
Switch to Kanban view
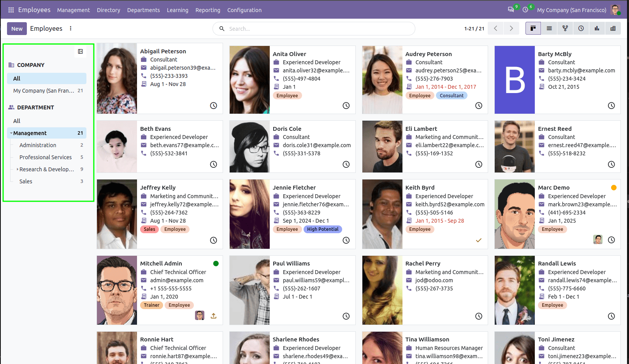coord(533,28)
